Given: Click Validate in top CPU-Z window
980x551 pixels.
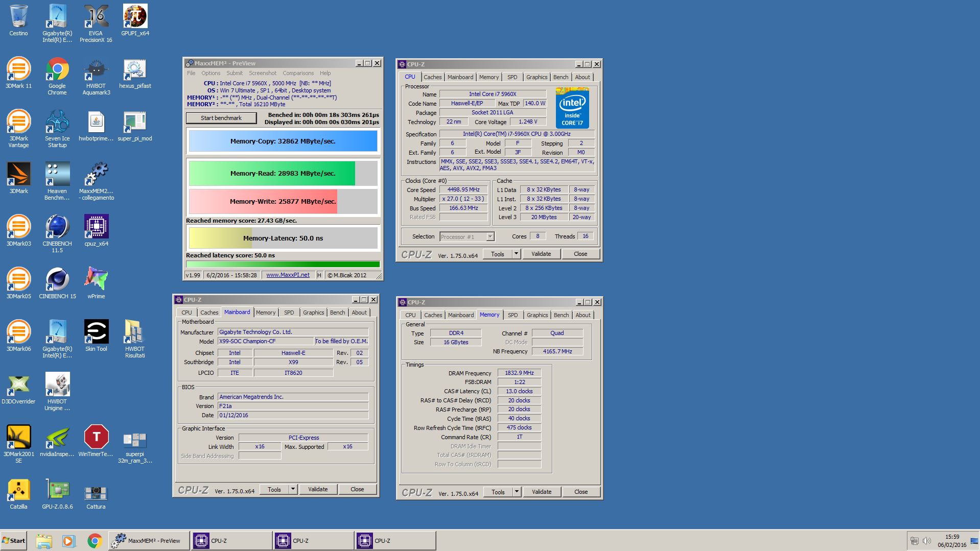Looking at the screenshot, I should [541, 254].
